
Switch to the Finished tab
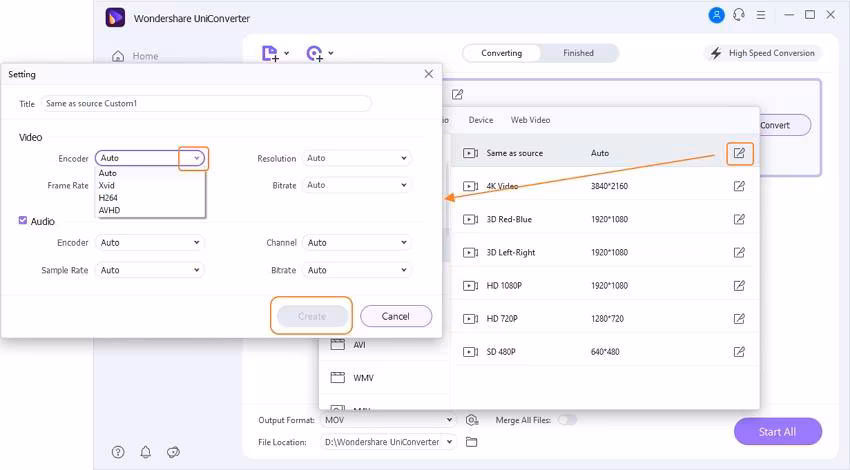pyautogui.click(x=578, y=53)
